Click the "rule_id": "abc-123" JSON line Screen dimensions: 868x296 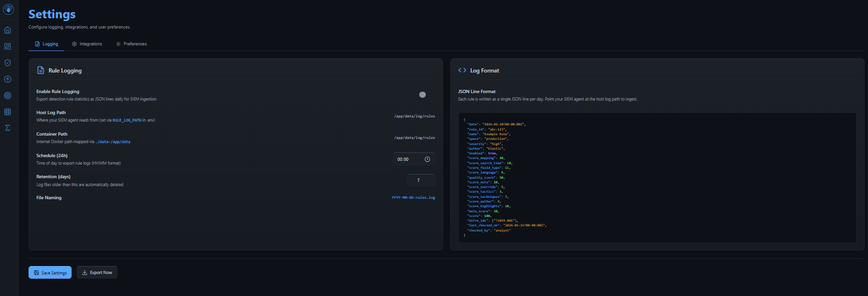pos(487,130)
